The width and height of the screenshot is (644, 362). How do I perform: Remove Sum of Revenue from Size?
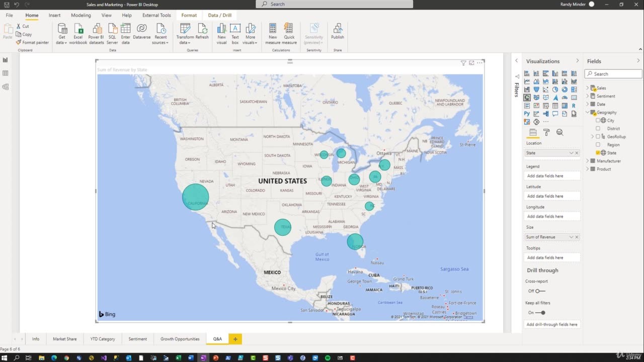click(x=577, y=237)
